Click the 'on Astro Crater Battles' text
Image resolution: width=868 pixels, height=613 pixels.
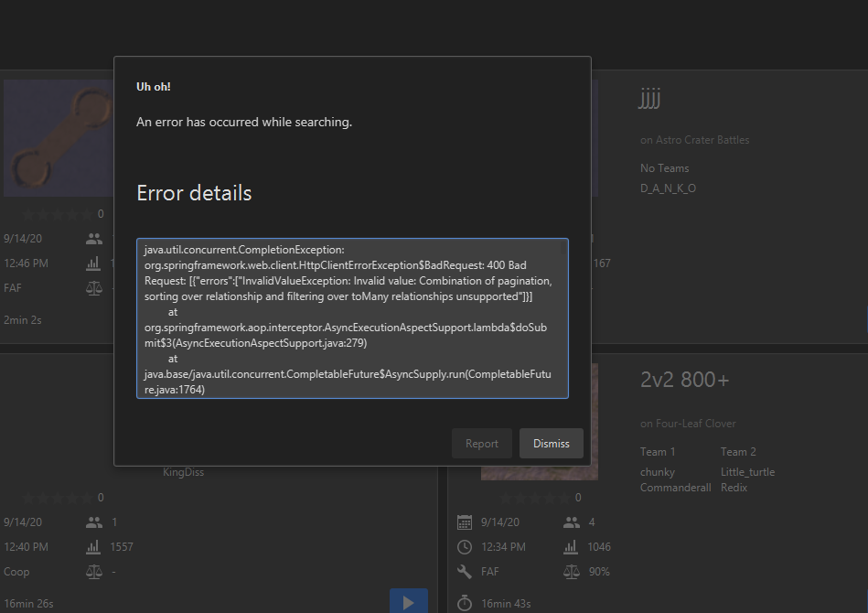coord(695,140)
